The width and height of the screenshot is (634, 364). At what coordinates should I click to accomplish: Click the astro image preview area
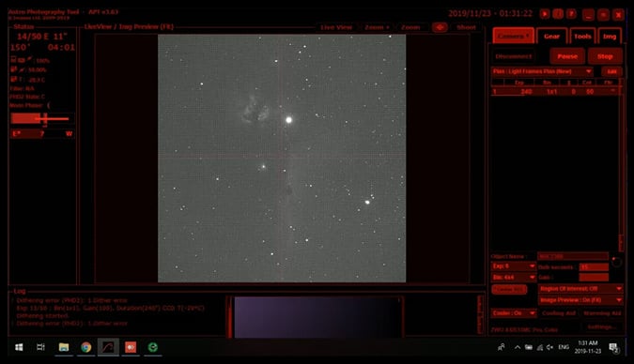click(x=282, y=158)
